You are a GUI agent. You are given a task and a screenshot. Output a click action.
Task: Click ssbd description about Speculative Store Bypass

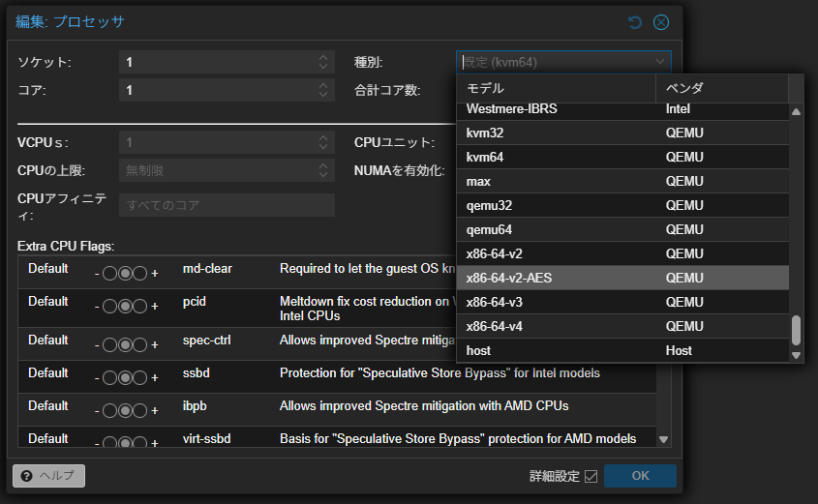click(439, 373)
